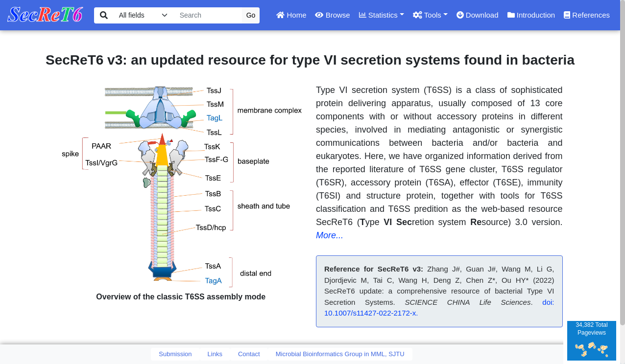Open the Browse page
The height and width of the screenshot is (364, 625).
pyautogui.click(x=332, y=15)
